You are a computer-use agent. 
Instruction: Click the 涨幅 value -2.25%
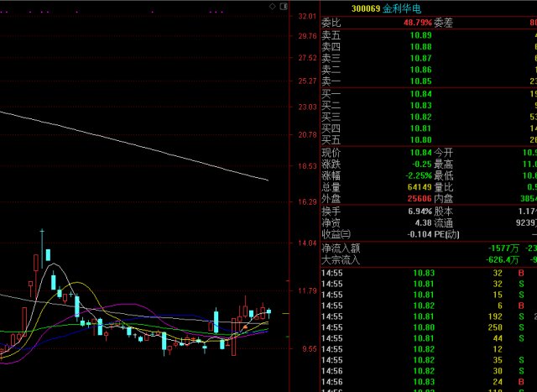(418, 175)
